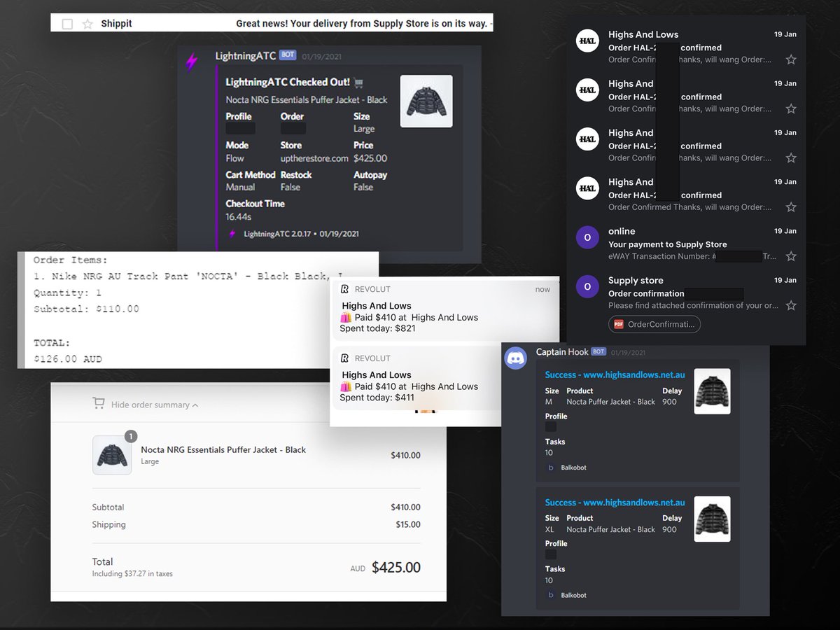
Task: Open 'Your payment to Supply Store' email
Action: pyautogui.click(x=668, y=244)
